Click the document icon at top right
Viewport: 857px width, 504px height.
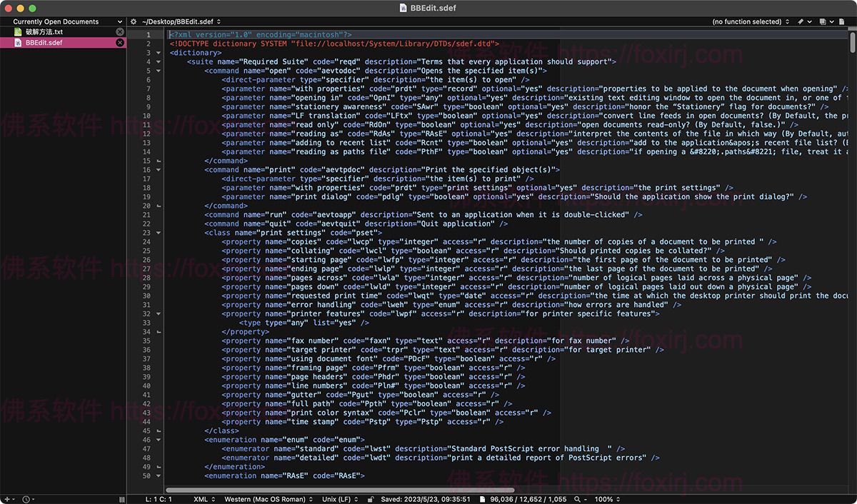pyautogui.click(x=841, y=21)
